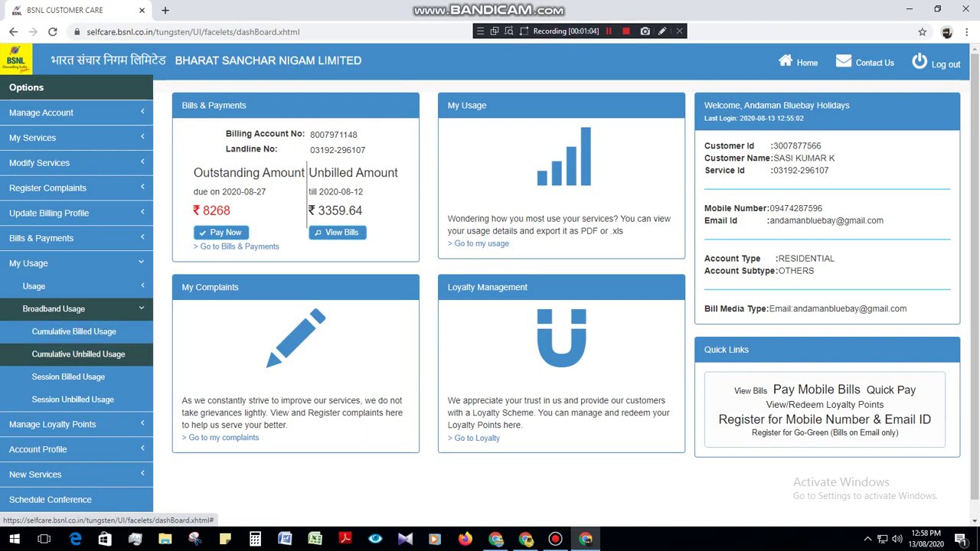Take a screenshot with Bandicam camera icon
This screenshot has width=980, height=551.
click(645, 31)
